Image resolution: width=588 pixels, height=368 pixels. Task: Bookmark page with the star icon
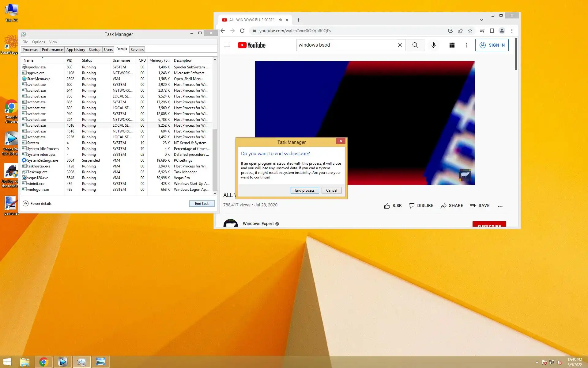click(470, 31)
